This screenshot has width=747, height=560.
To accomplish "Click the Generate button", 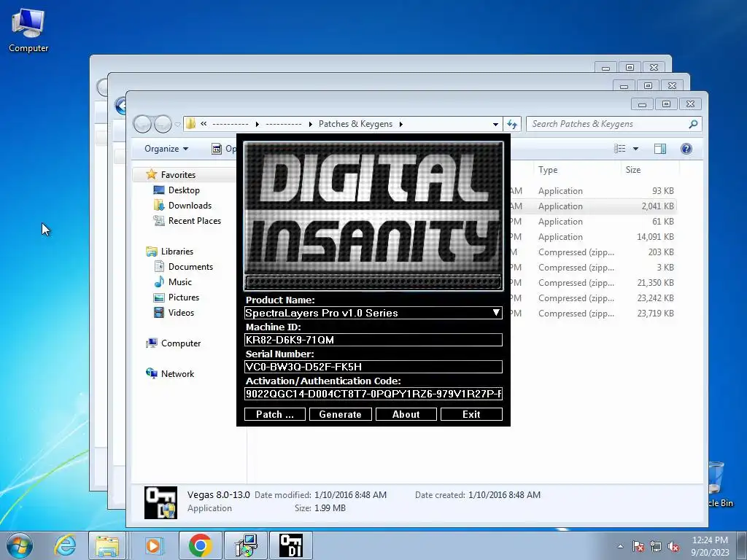I will coord(340,414).
